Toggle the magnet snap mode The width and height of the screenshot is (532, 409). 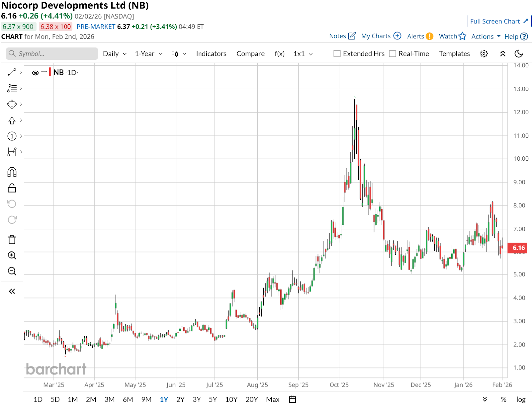12,172
